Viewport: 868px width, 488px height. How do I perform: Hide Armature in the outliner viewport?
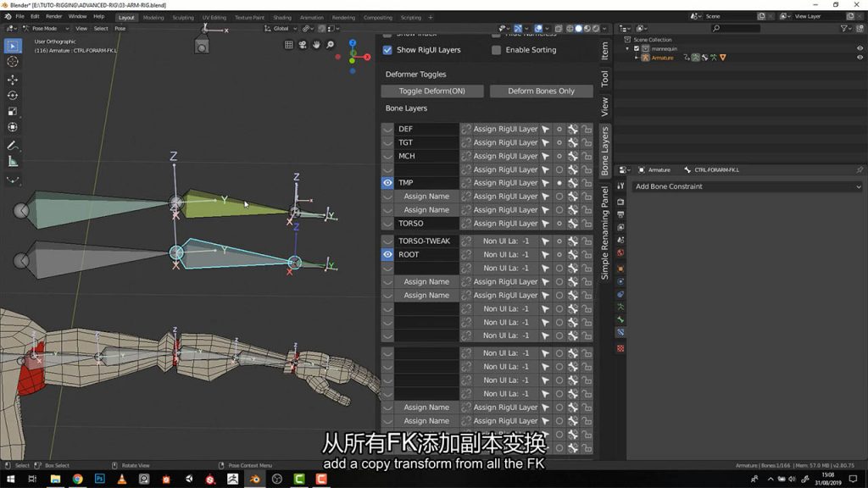(860, 58)
